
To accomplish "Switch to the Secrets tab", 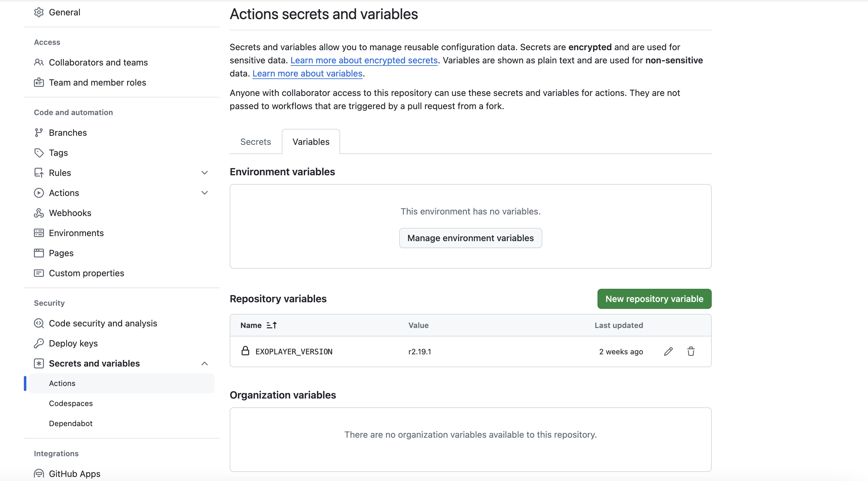I will 255,142.
